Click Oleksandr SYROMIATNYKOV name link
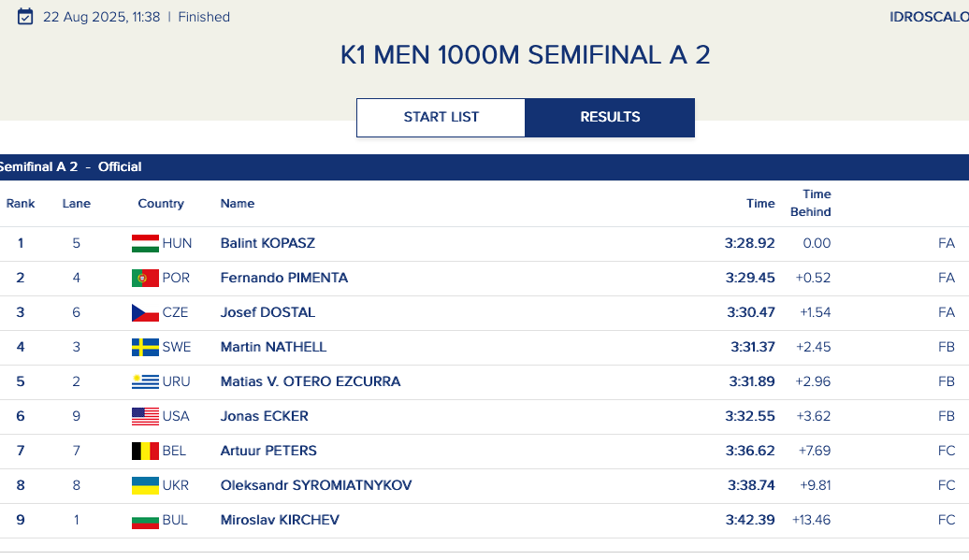Screen dimensions: 969x560 click(x=315, y=485)
